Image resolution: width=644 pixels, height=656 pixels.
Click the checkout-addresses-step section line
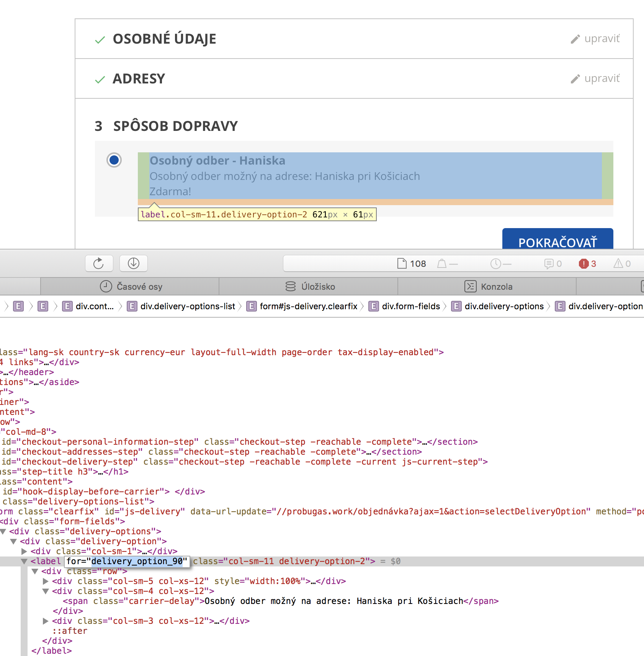click(211, 452)
